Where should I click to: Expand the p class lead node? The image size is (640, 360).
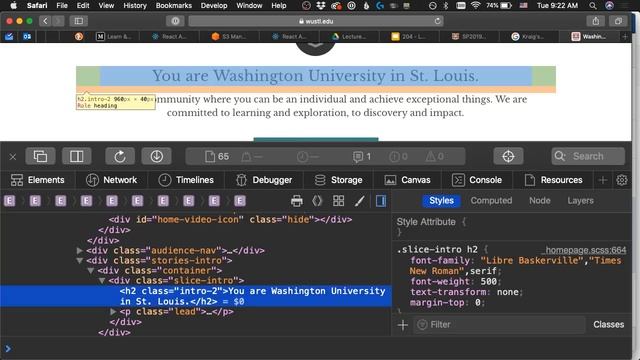113,312
